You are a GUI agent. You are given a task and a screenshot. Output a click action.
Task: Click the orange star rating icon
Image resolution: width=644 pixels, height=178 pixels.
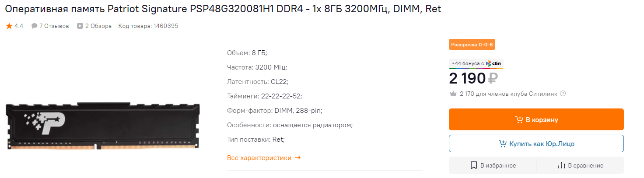click(x=9, y=26)
